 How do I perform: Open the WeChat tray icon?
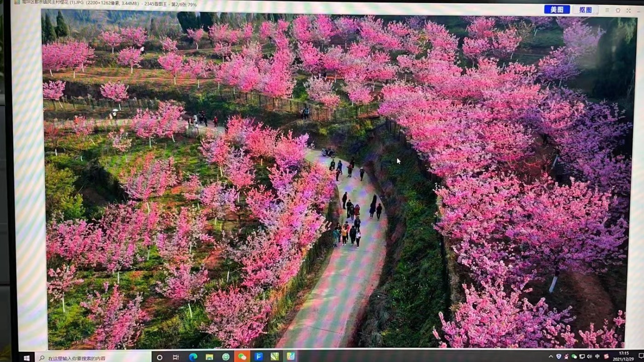pyautogui.click(x=574, y=356)
